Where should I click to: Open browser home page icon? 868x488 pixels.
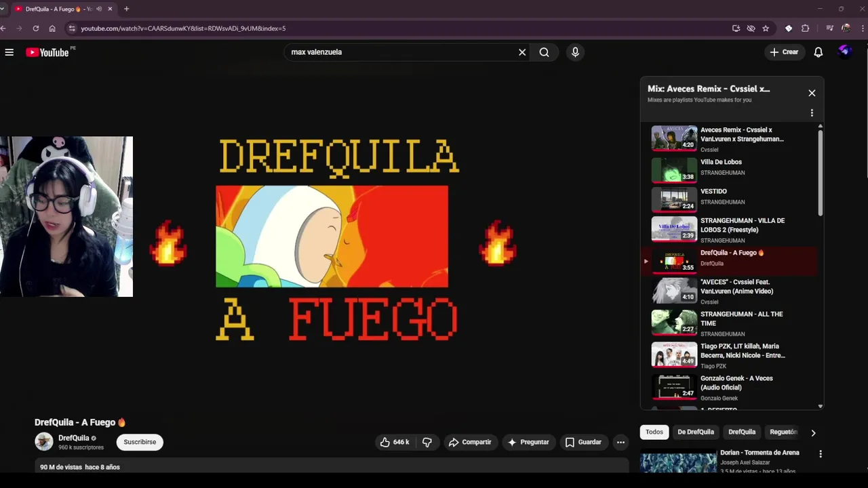(52, 28)
